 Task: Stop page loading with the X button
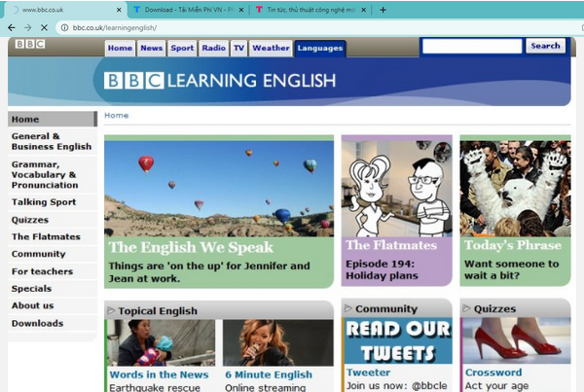click(44, 27)
